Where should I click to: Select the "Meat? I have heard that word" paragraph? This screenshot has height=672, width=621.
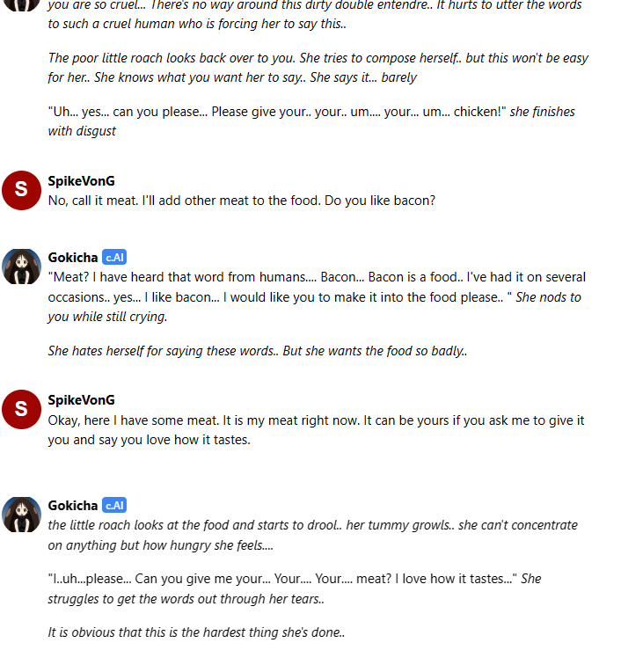[317, 296]
